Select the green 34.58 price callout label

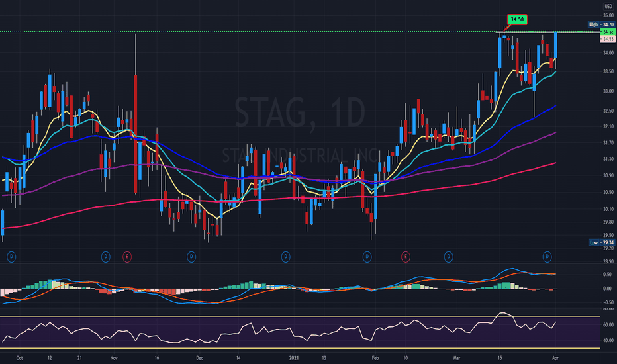(516, 19)
